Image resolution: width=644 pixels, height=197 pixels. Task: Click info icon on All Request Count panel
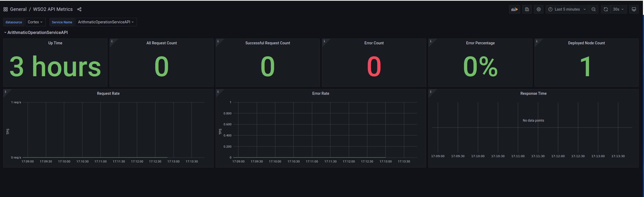click(112, 41)
